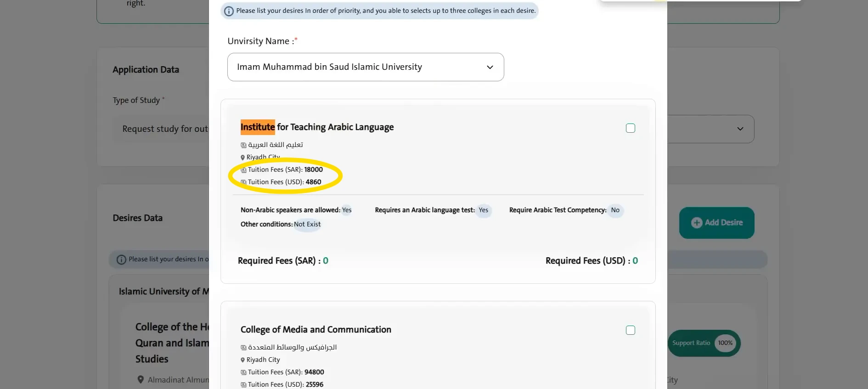Click the plus icon in Add Desire
This screenshot has width=868, height=389.
[697, 223]
